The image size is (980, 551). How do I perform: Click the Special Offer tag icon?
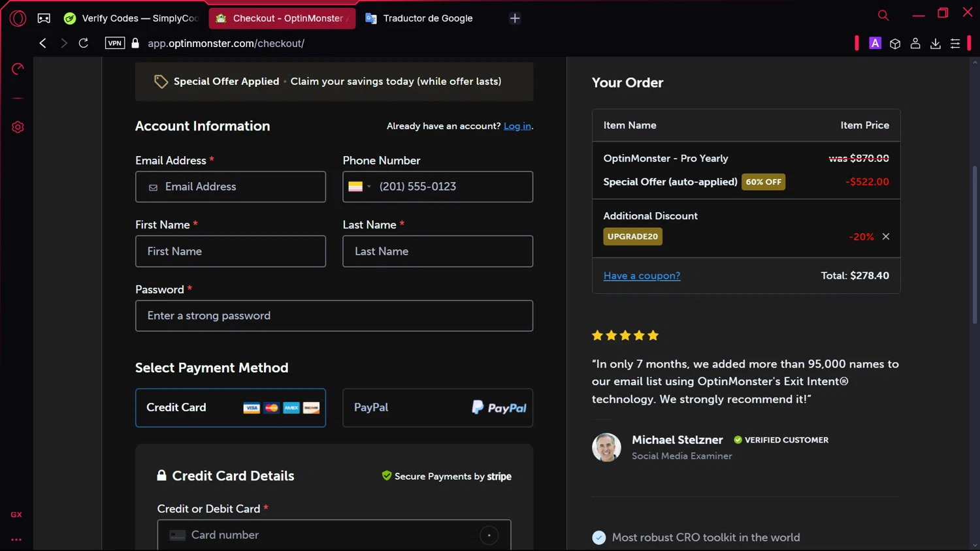(161, 82)
